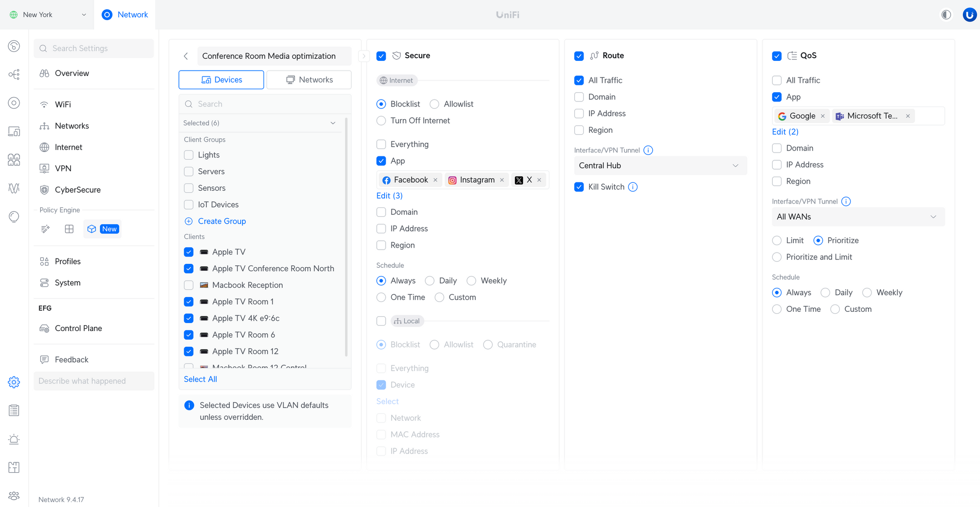Remove the Google app chip in QoS

coord(823,116)
